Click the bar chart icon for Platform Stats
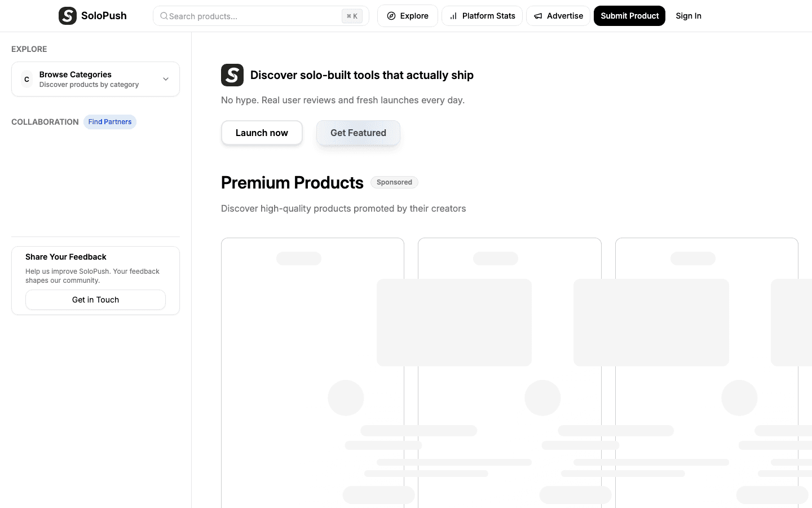This screenshot has height=508, width=812. pos(453,16)
